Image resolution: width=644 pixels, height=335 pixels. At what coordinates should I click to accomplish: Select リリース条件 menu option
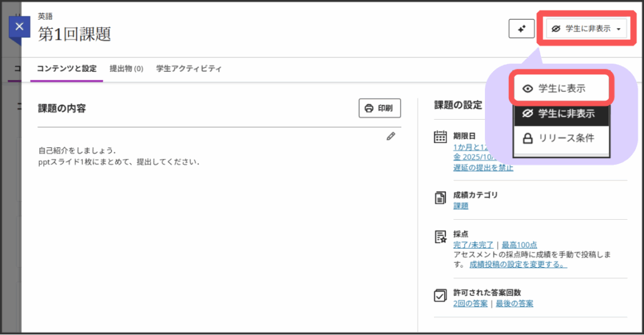[x=562, y=138]
